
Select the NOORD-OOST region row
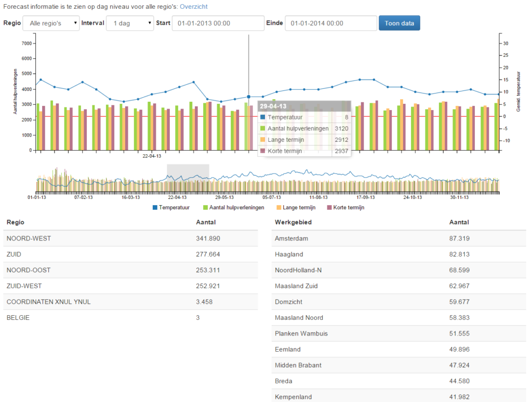click(x=130, y=270)
